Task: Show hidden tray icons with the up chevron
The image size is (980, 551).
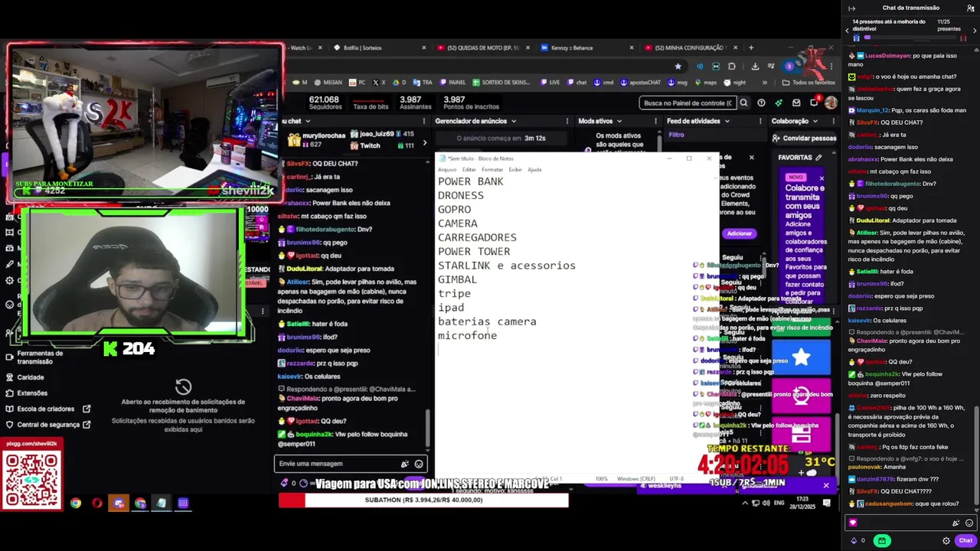Action: tap(744, 503)
